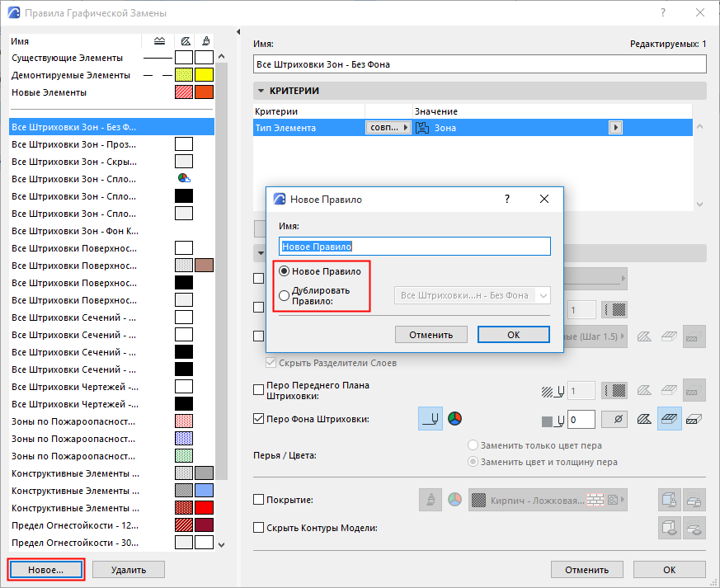Select the transparent background pen (Ø) button
This screenshot has height=588, width=720.
point(614,419)
